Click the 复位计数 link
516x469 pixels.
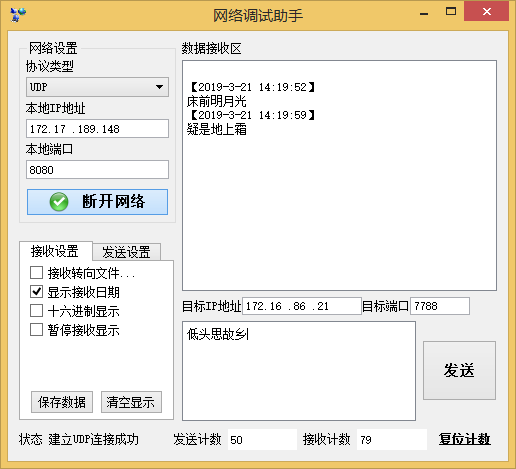point(464,439)
